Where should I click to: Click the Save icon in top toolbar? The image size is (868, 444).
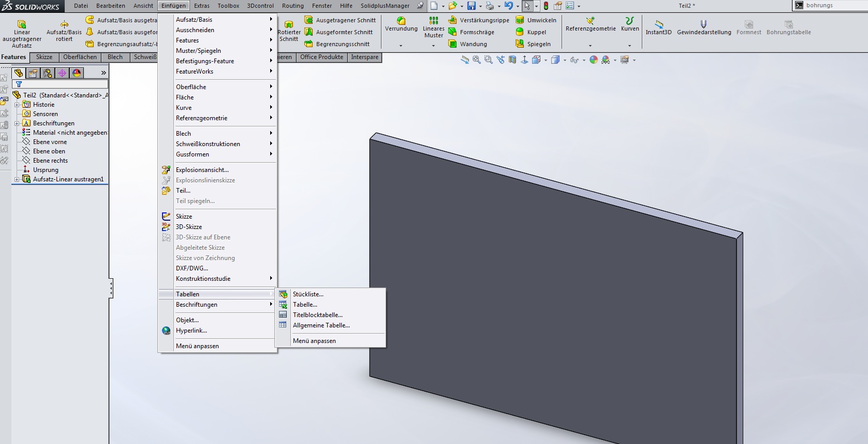(471, 6)
